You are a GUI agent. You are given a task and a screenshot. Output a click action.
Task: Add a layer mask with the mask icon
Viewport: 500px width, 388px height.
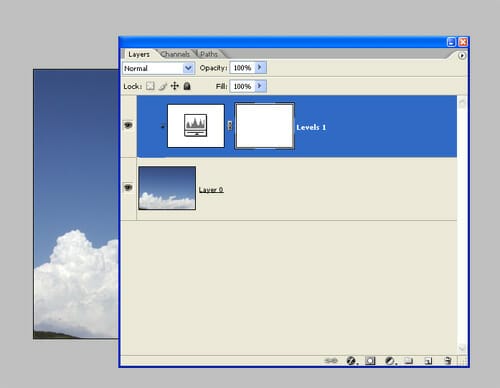[370, 361]
